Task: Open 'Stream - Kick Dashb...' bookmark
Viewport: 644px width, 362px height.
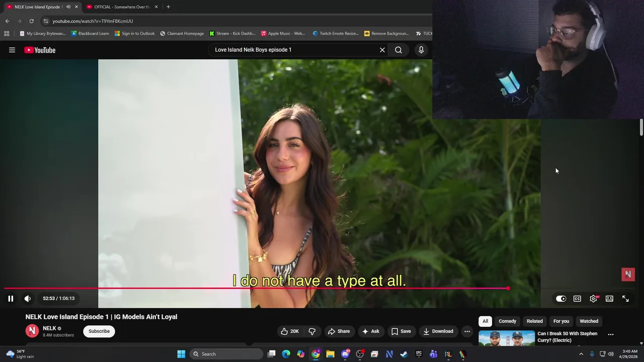Action: pyautogui.click(x=232, y=34)
